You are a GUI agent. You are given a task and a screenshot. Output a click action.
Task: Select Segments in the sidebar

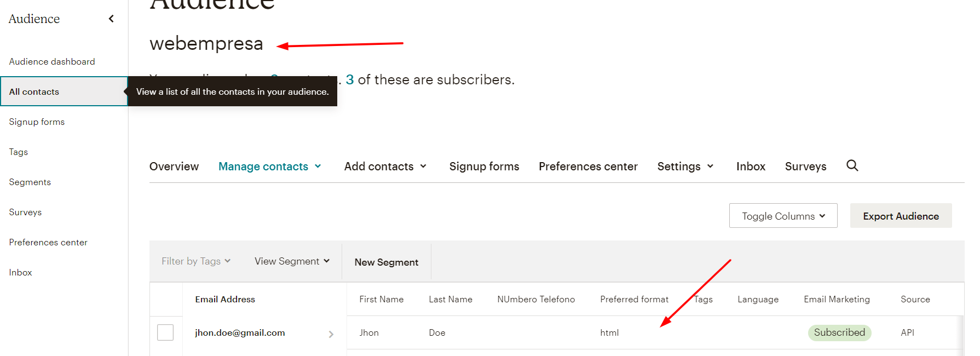coord(30,182)
